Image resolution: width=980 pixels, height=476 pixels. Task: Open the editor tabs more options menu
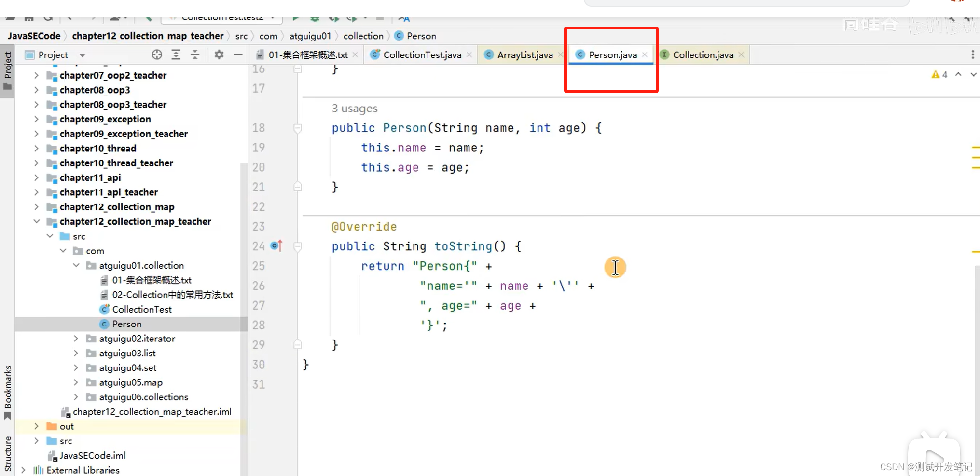point(973,55)
